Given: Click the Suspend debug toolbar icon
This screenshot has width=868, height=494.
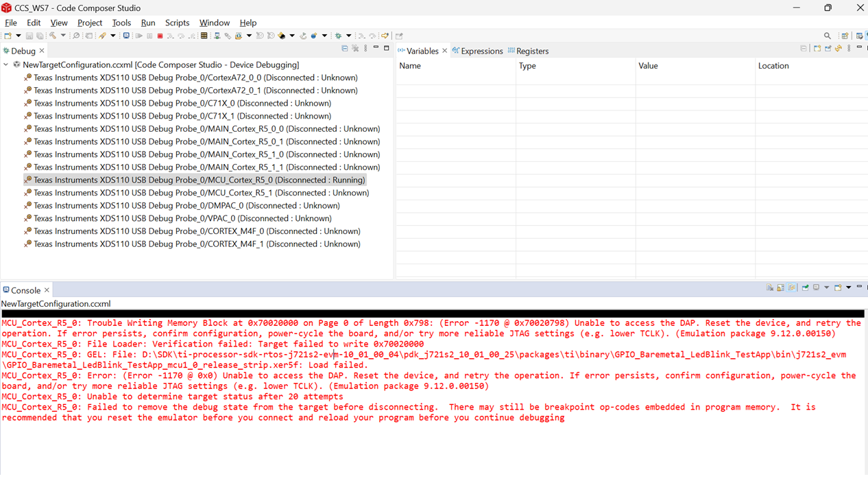Looking at the screenshot, I should 149,36.
